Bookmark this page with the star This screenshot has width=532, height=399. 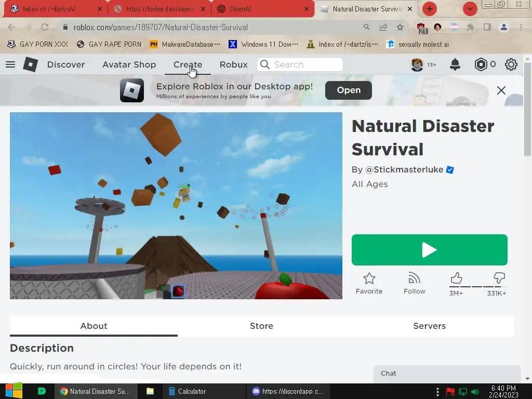click(401, 27)
